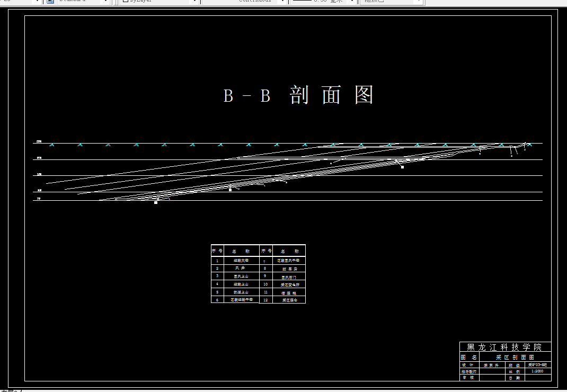Click the 黑龙江科技学院 title block header

coord(505,347)
